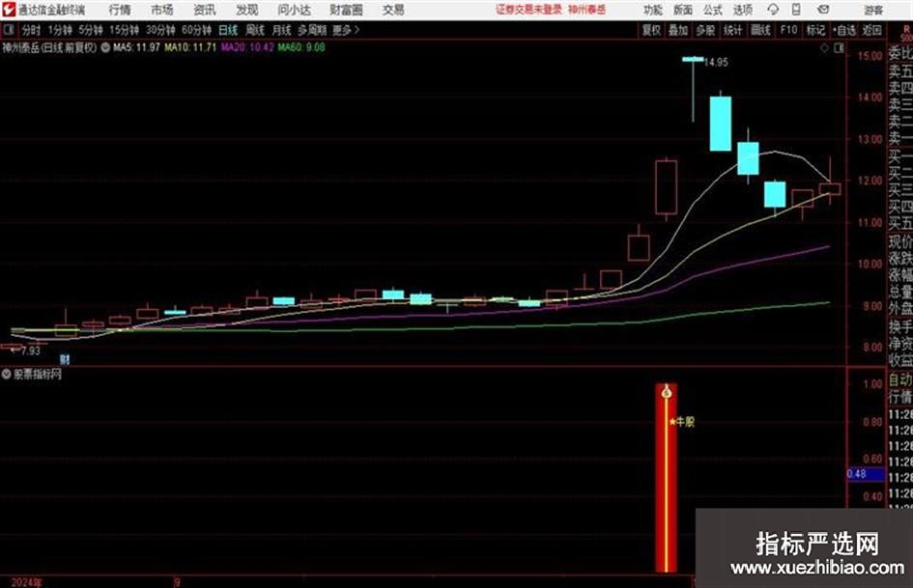This screenshot has width=913, height=588.
Task: Click the ★牛股 signal marker
Action: click(x=682, y=422)
